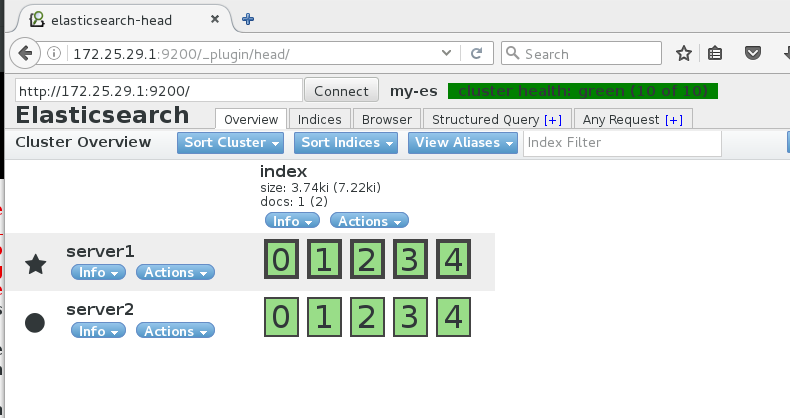Screen dimensions: 790x418
Task: Focus the browser Search field
Action: click(x=581, y=53)
